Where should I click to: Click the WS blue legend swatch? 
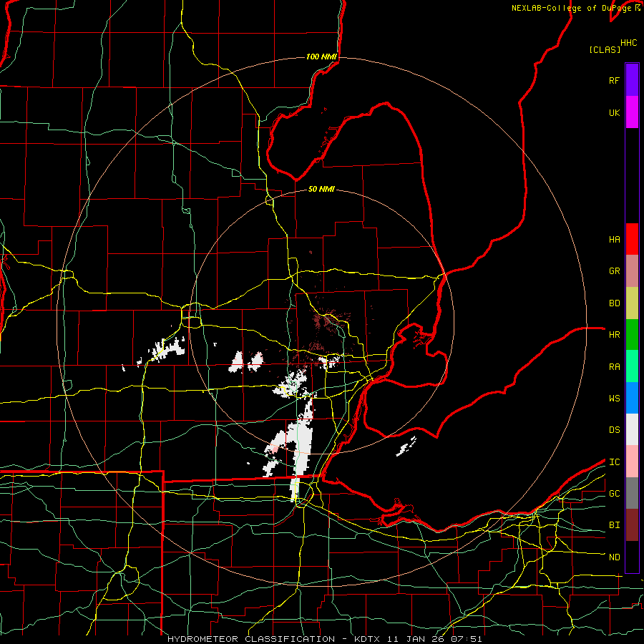tap(632, 398)
